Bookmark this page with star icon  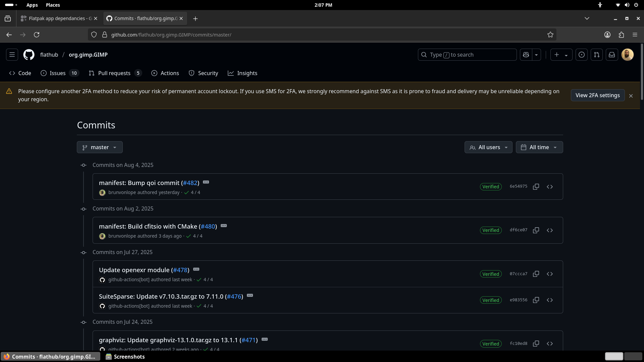click(x=550, y=35)
